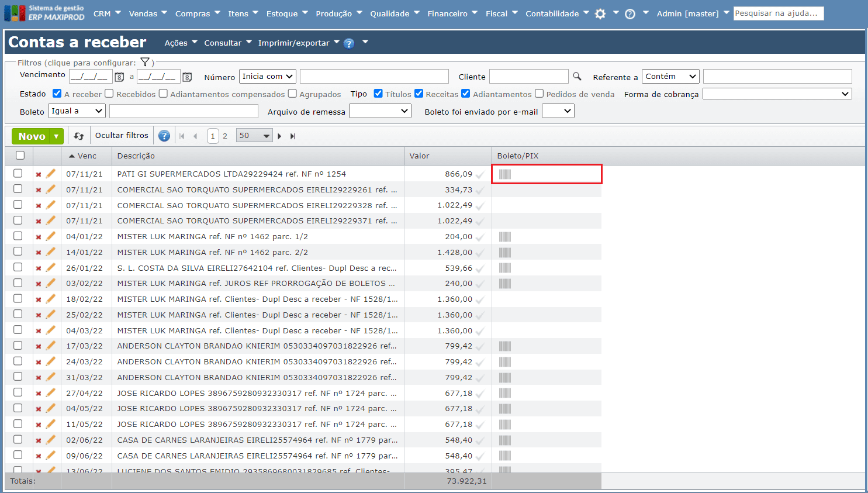Viewport: 868px width, 493px height.
Task: Delete the 04/01/22 MISTER LUK MARINGA row
Action: [39, 237]
